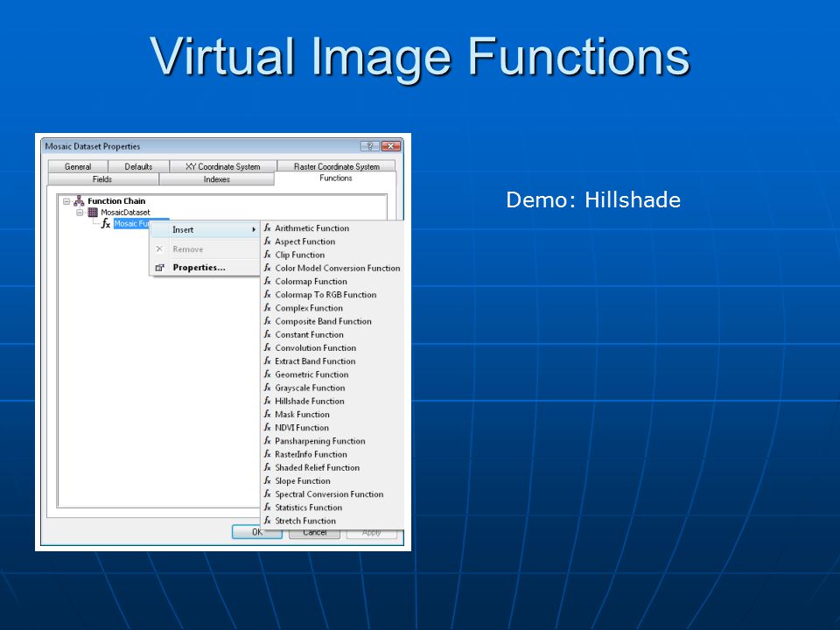Close the Mosaic Dataset Properties dialog
This screenshot has width=840, height=630.
(x=390, y=146)
